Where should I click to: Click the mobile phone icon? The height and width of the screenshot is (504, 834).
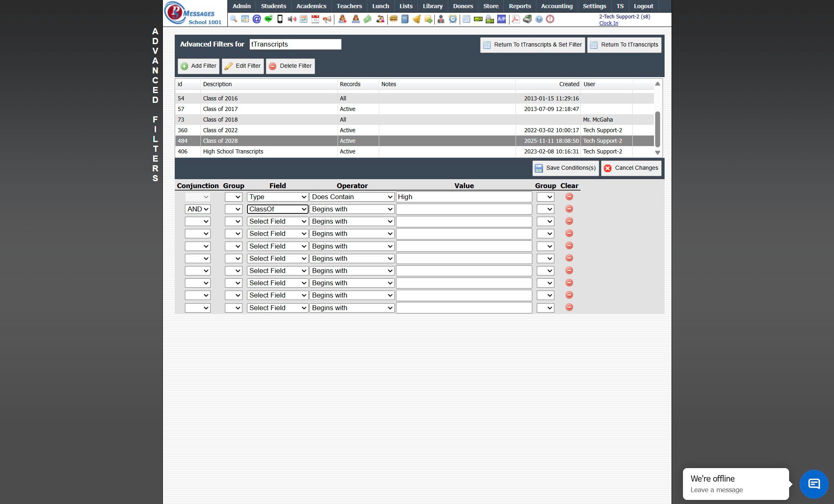pyautogui.click(x=280, y=19)
